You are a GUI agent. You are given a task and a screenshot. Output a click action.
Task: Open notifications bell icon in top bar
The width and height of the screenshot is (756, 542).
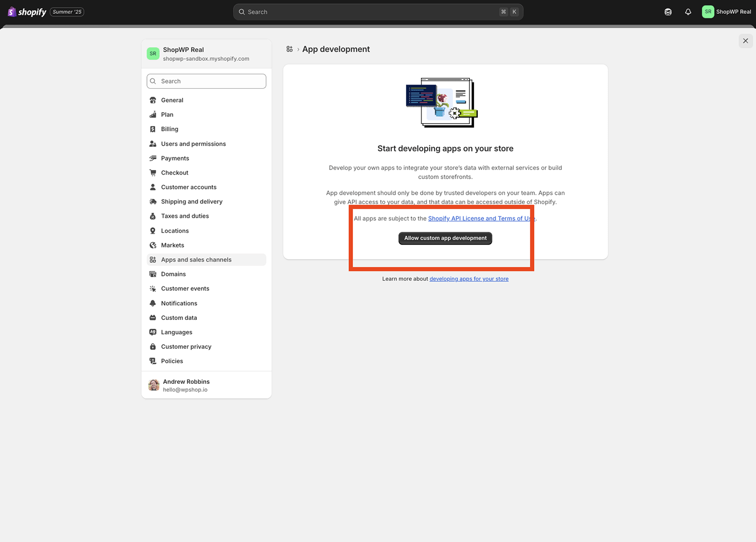click(x=688, y=12)
